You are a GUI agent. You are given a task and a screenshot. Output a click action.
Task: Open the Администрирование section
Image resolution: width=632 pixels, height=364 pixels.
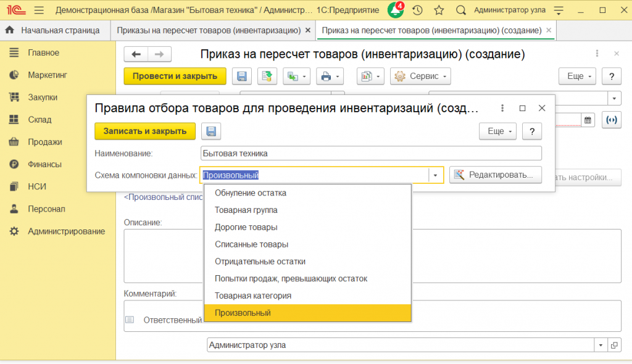click(x=66, y=231)
